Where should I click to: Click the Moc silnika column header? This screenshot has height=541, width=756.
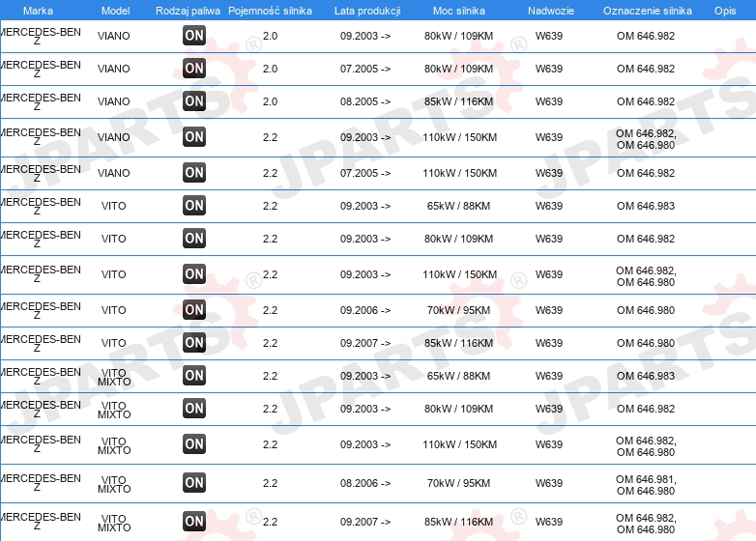pos(459,11)
